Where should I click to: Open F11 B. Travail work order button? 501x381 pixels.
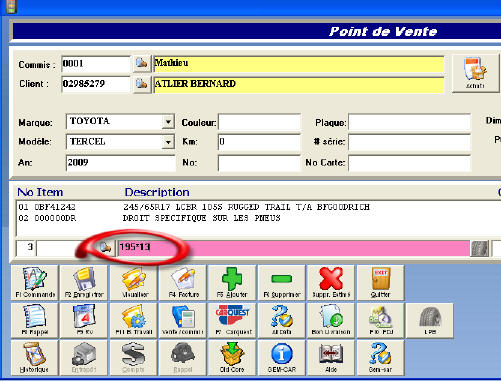[x=134, y=320]
